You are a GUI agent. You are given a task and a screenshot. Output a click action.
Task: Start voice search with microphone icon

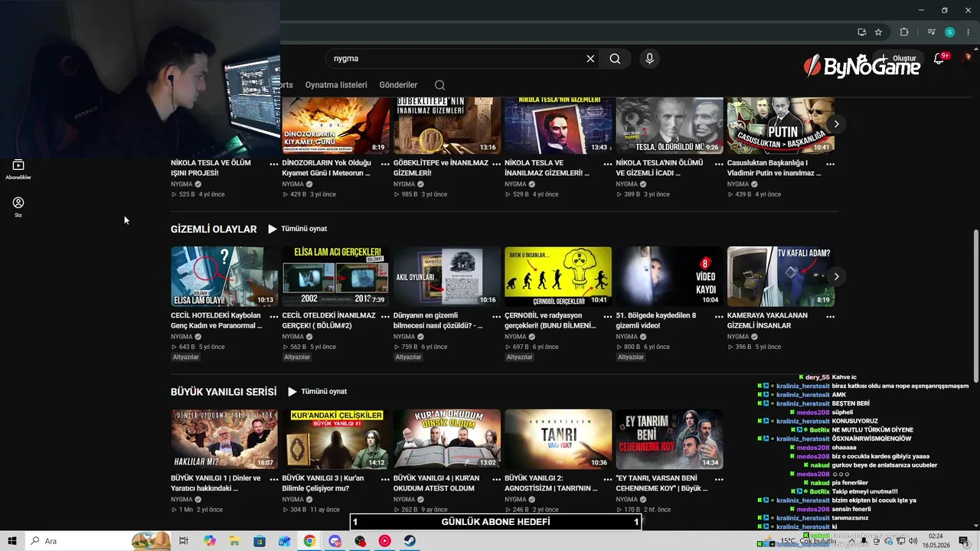coord(649,58)
